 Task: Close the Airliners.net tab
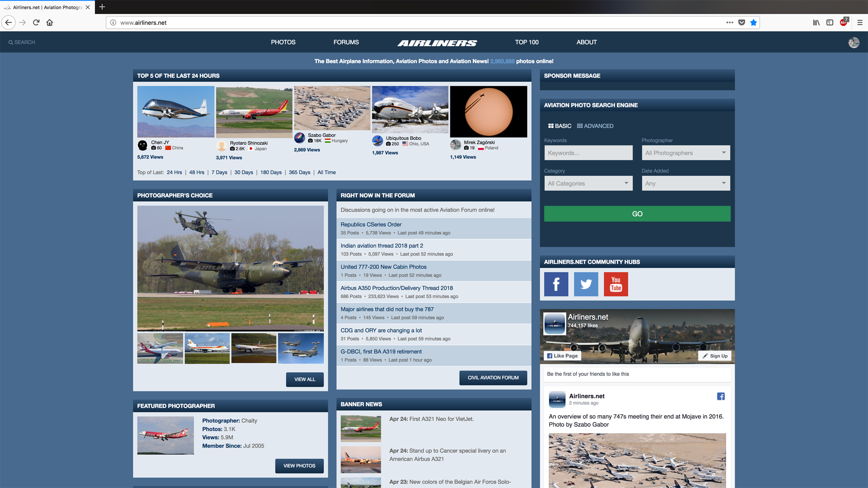click(88, 7)
